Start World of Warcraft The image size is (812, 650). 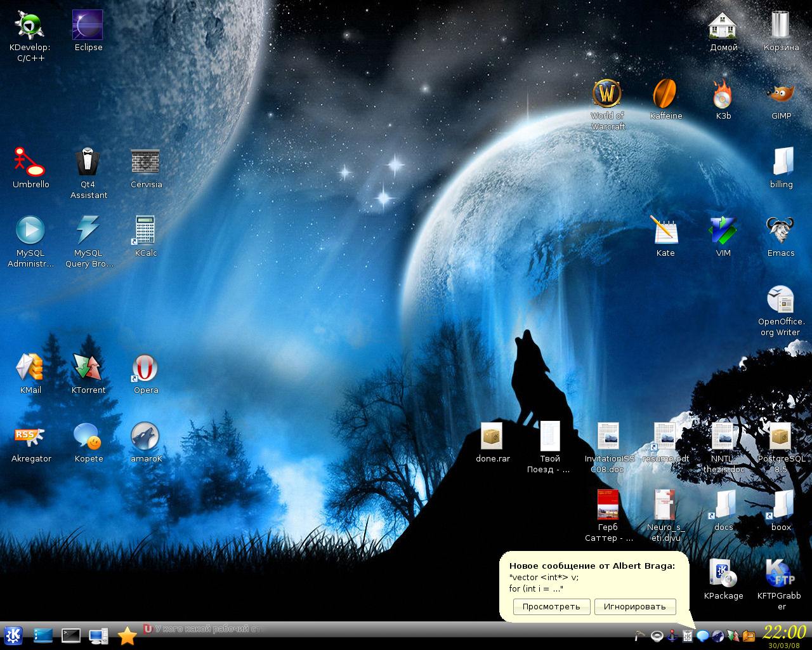[x=607, y=94]
